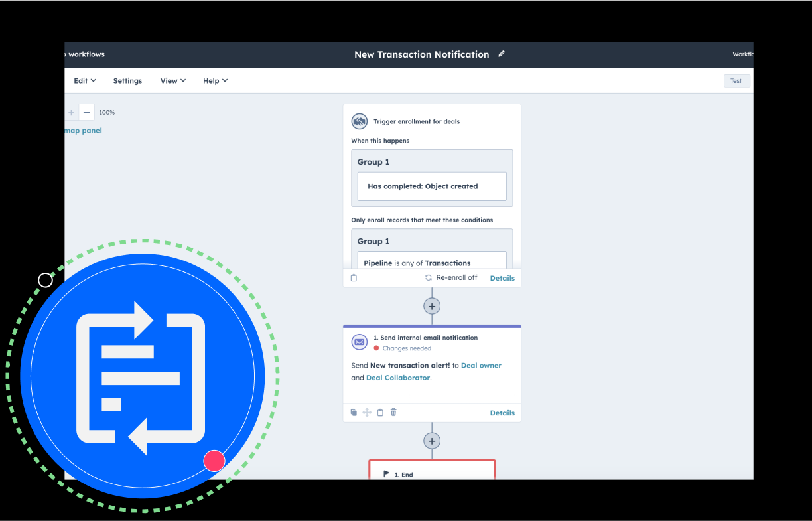Open the View menu dropdown
The height and width of the screenshot is (521, 812).
[173, 81]
